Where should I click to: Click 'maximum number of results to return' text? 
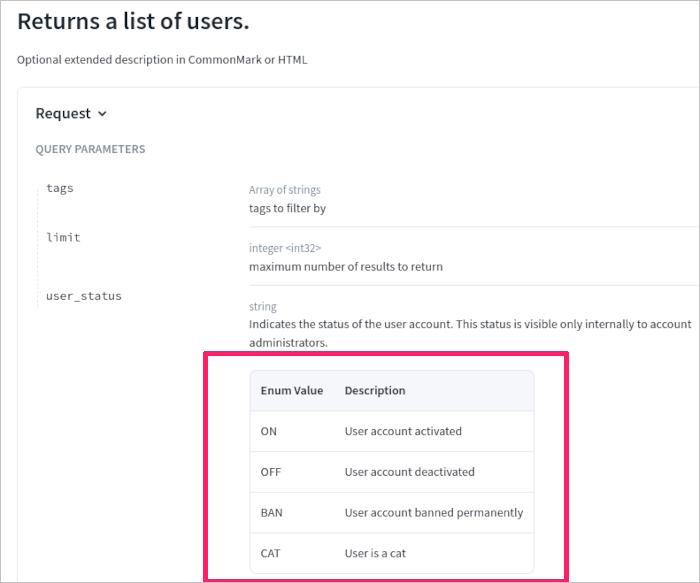pos(345,267)
